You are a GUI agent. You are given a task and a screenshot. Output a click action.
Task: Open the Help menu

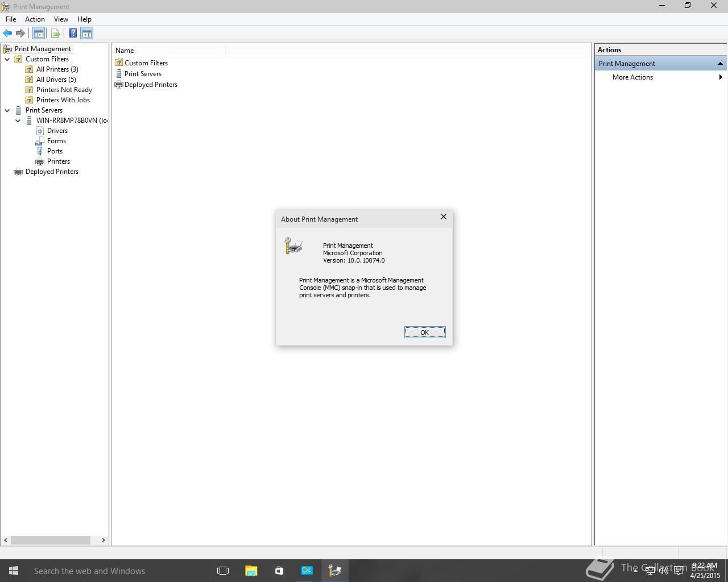pos(84,19)
